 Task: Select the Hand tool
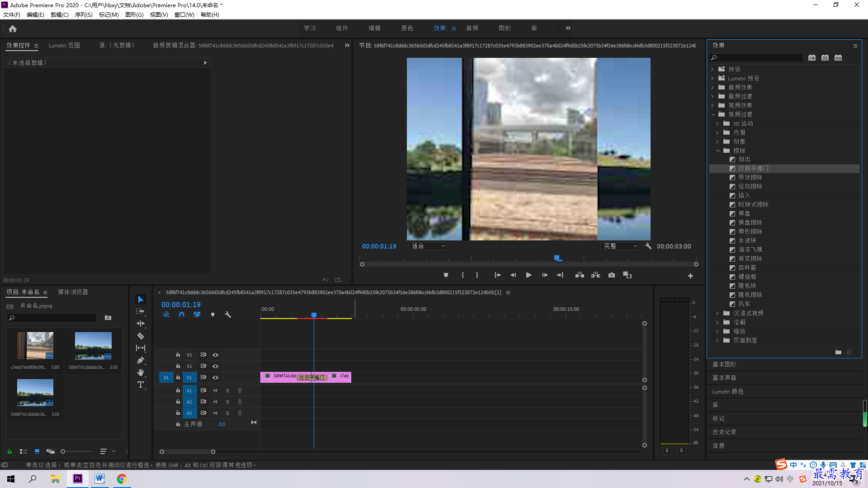coord(141,372)
